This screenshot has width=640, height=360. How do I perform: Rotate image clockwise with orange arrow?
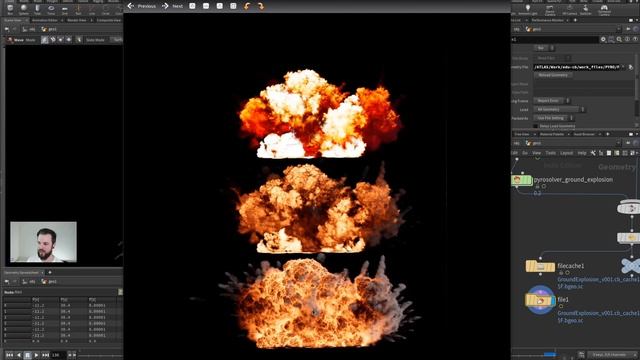coord(260,6)
